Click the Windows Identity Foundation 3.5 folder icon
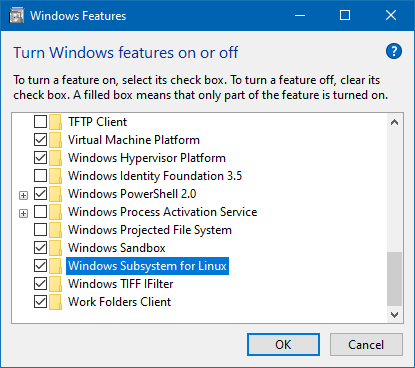Viewport: 415px width, 368px height. click(x=55, y=176)
